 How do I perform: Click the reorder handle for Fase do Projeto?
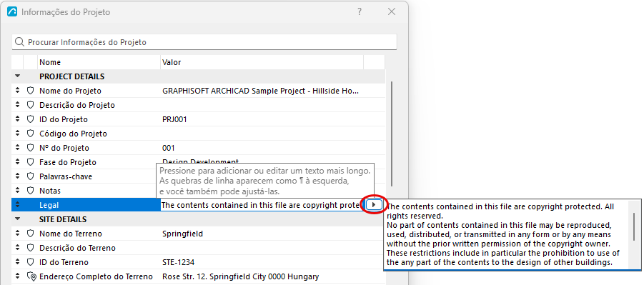17,162
